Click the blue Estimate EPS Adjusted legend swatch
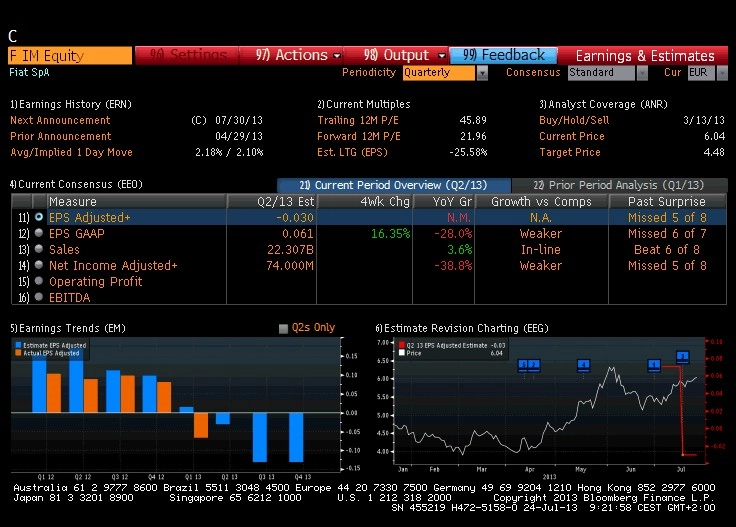Screen dimensions: 736x527 (18, 345)
